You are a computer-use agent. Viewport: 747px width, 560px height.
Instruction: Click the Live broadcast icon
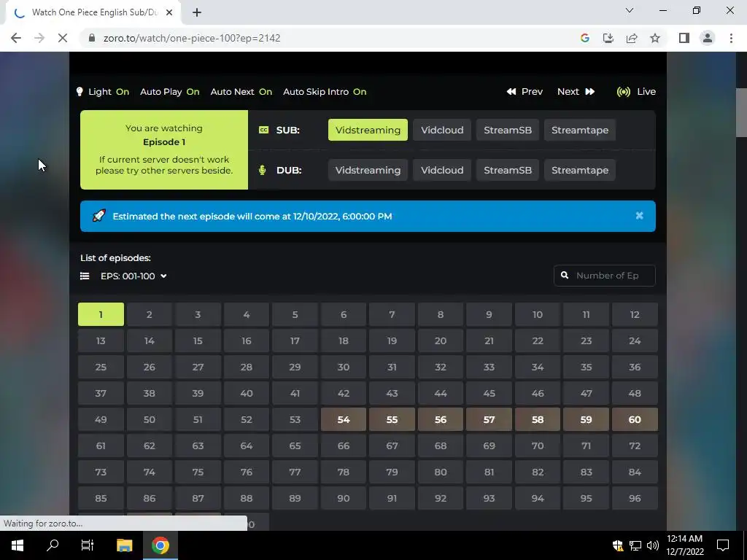624,91
